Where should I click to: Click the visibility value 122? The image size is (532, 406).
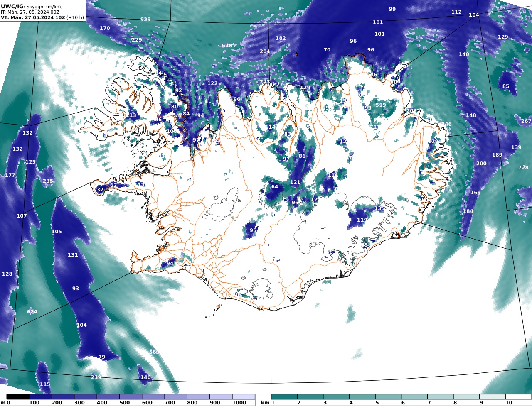point(212,83)
